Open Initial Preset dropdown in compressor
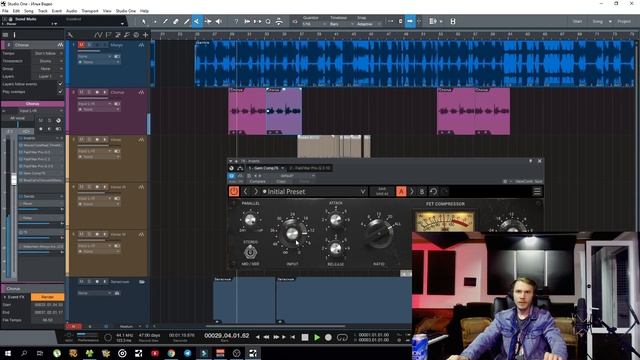 pos(362,191)
